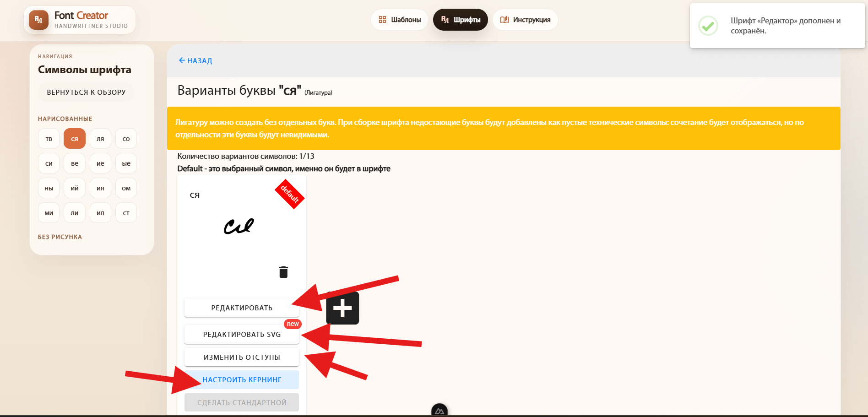Open the Шаблоны tab
This screenshot has height=417, width=868.
tap(400, 20)
